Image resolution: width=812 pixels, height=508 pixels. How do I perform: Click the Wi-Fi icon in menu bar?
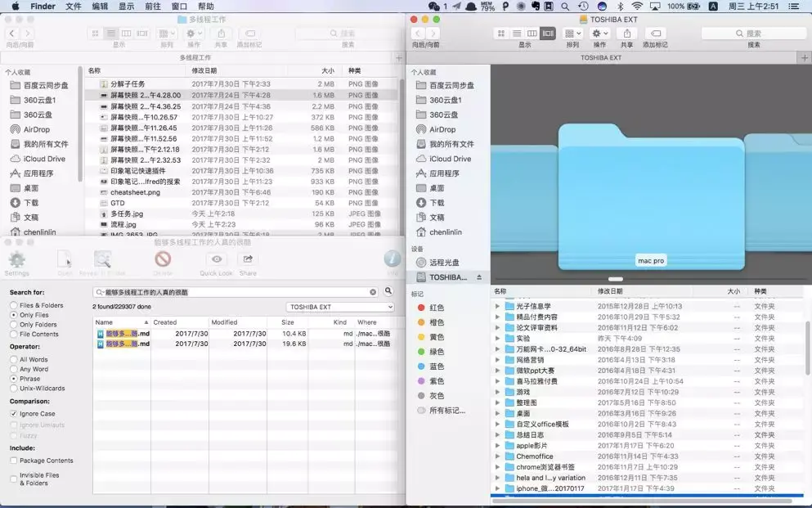coord(638,7)
